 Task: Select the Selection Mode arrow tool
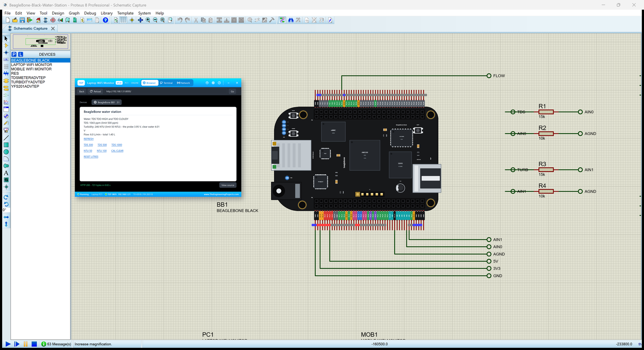click(6, 38)
